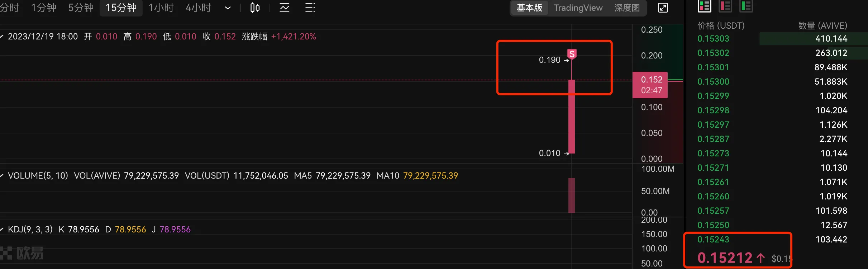Click the S sell marker on candle
Image resolution: width=868 pixels, height=269 pixels.
click(572, 54)
